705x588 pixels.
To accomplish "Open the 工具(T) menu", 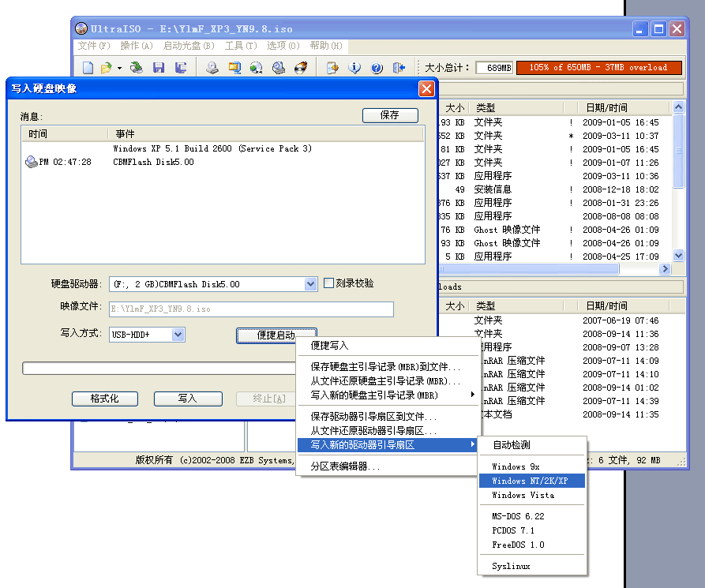I will click(241, 46).
